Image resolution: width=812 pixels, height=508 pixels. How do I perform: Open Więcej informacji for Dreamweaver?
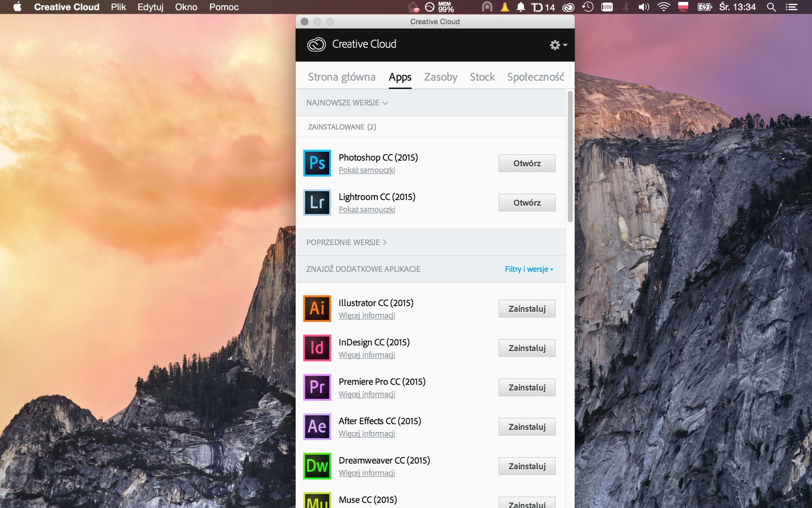pyautogui.click(x=367, y=473)
